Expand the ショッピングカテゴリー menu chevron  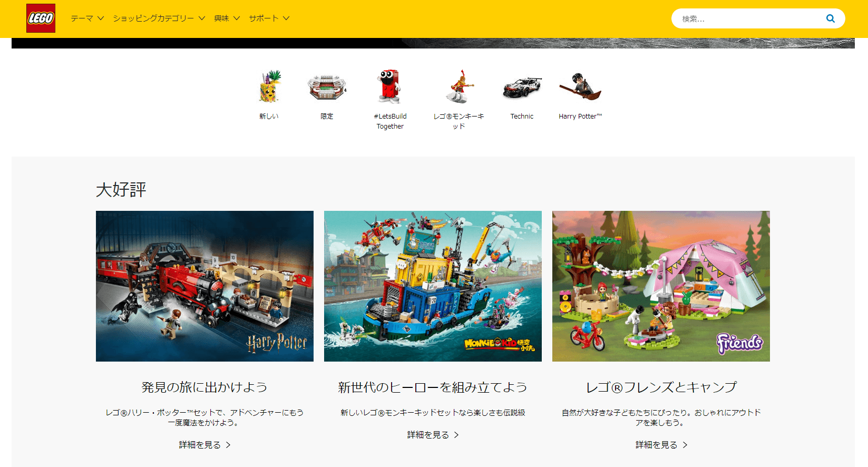coord(202,18)
